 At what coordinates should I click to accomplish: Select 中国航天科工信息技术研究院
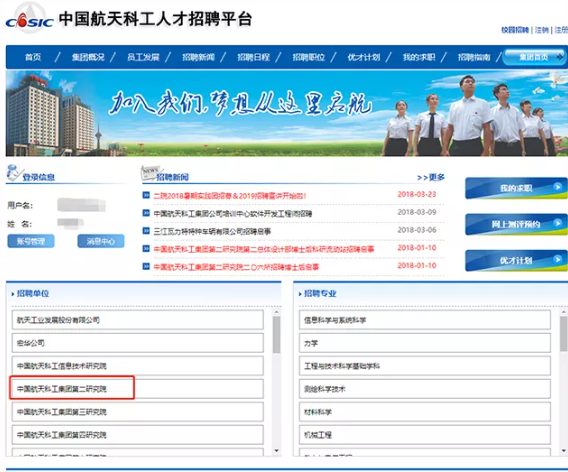138,366
